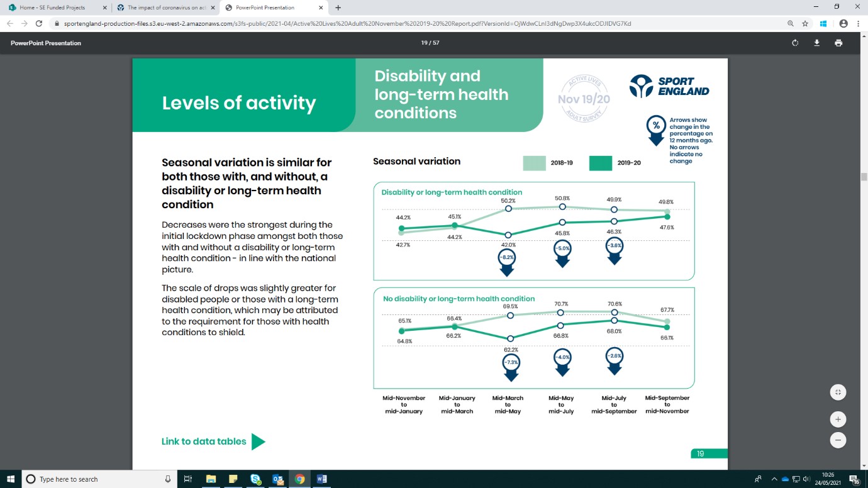Screen dimensions: 868x488
Task: Open Task View on the taskbar
Action: tap(187, 479)
